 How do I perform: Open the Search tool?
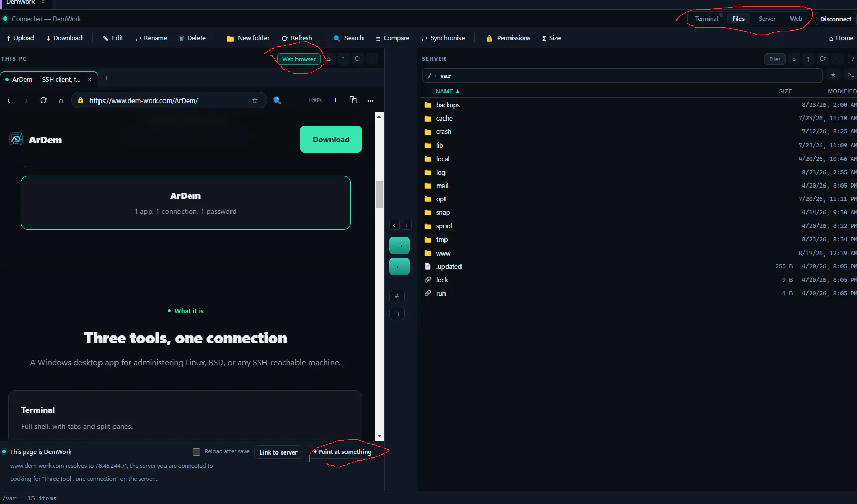click(349, 38)
